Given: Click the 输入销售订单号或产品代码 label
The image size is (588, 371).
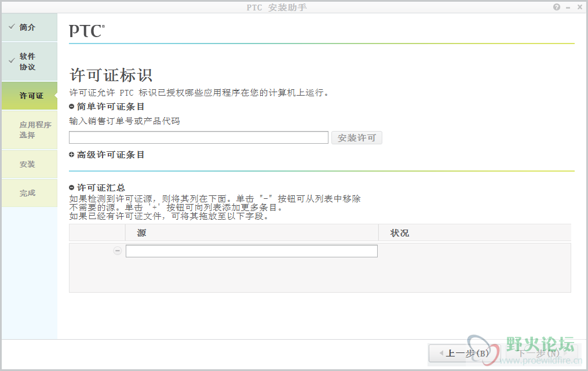Looking at the screenshot, I should pyautogui.click(x=125, y=121).
